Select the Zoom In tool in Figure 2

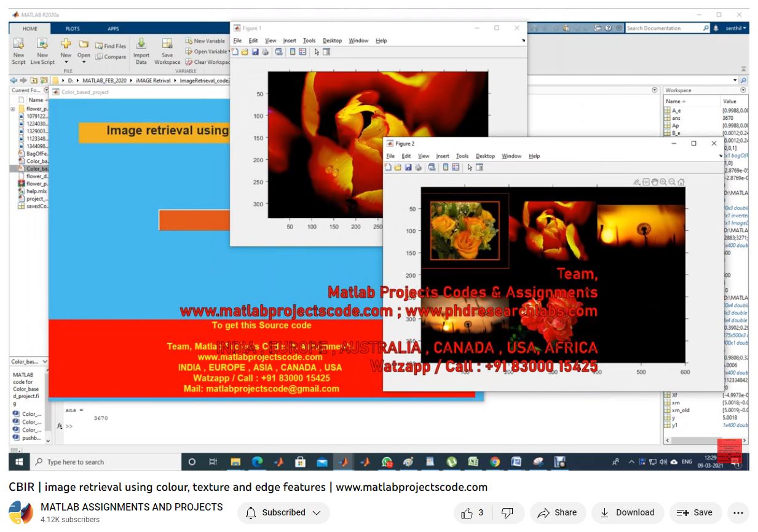pyautogui.click(x=663, y=182)
